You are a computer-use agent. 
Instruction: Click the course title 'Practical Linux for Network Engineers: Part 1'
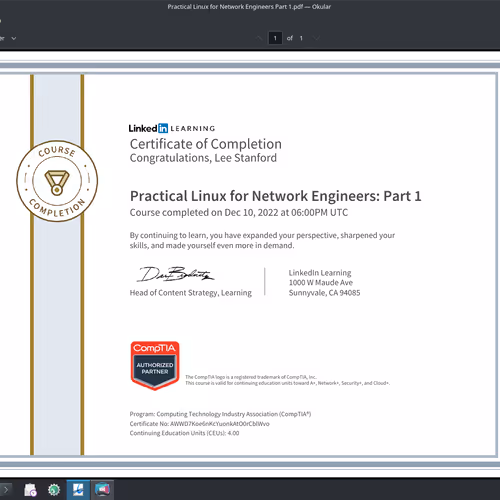(276, 196)
